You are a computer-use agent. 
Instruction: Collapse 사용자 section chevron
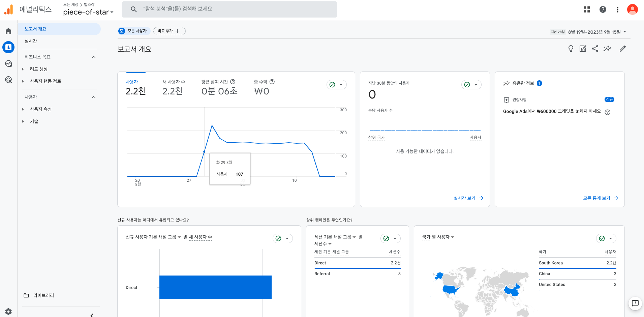click(x=94, y=97)
